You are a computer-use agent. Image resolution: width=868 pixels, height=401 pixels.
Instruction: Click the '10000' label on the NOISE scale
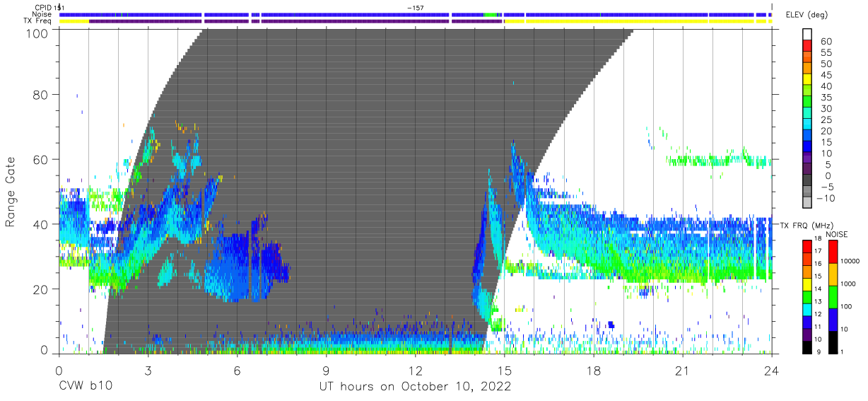coord(850,260)
